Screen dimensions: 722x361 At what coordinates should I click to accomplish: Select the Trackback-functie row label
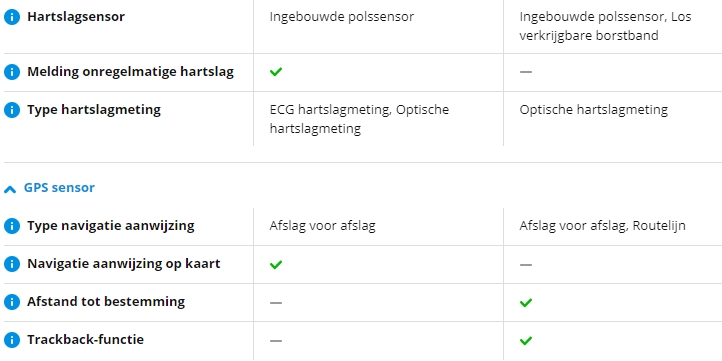[x=85, y=339]
